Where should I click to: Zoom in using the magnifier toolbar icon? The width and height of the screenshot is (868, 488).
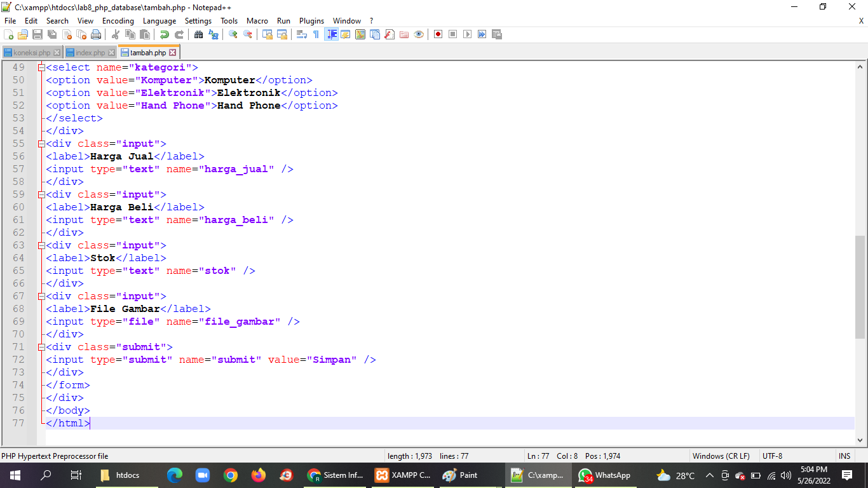231,34
